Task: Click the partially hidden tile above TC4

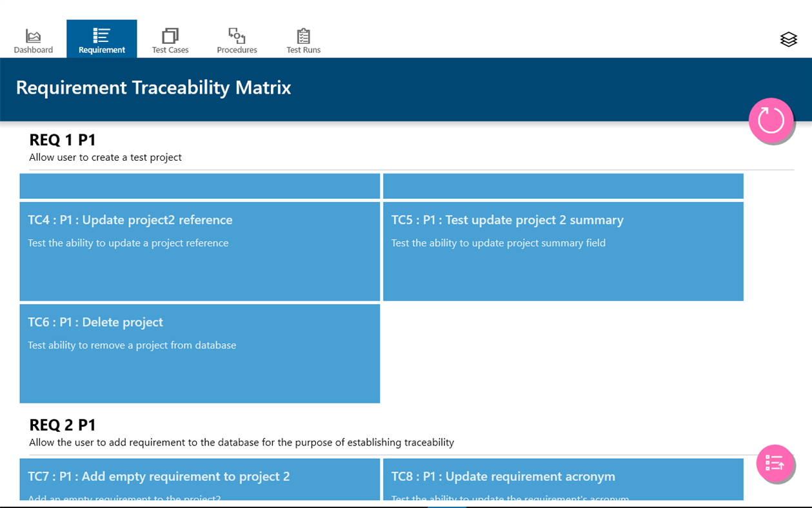Action: [199, 186]
